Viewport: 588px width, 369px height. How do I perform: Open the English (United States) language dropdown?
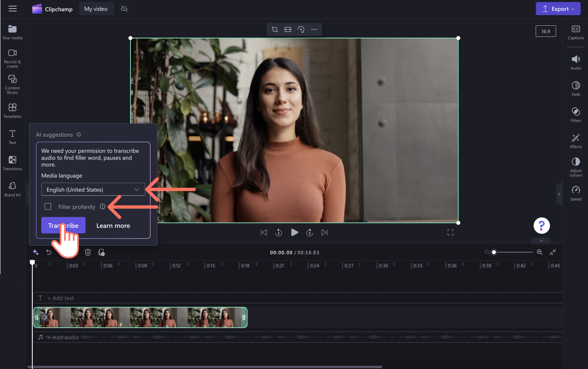click(93, 189)
